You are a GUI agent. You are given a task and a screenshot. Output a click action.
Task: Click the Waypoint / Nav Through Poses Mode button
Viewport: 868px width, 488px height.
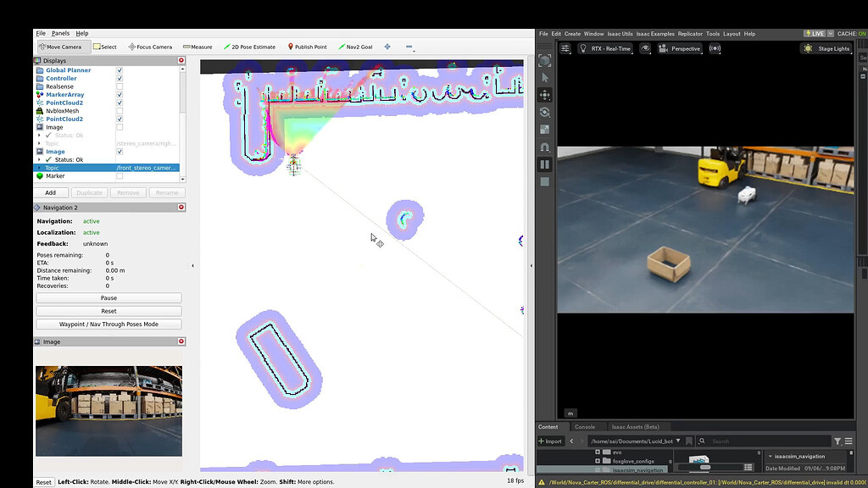[108, 324]
